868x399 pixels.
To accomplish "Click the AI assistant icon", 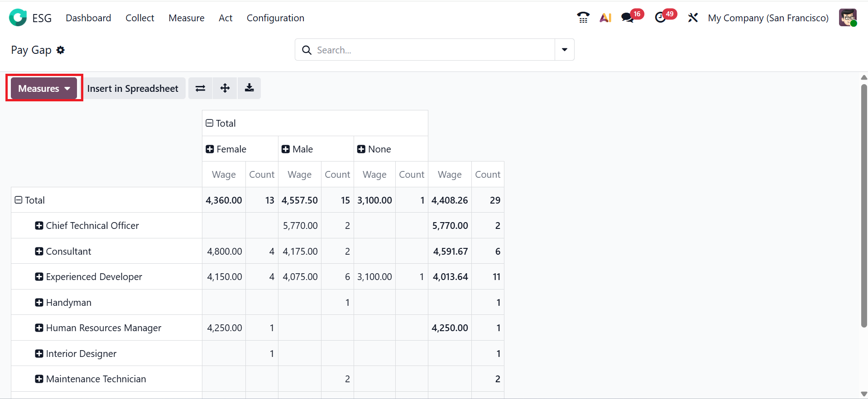I will tap(605, 18).
